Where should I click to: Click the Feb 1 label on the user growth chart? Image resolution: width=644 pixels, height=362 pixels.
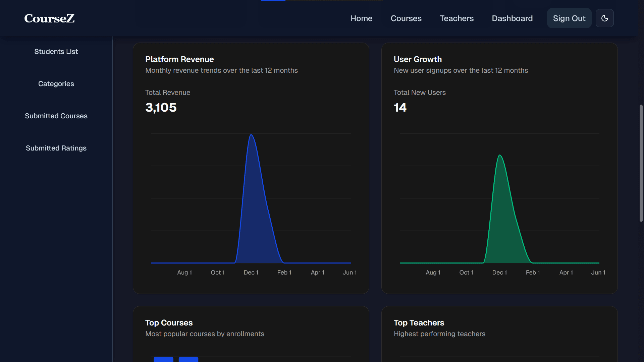(x=533, y=273)
